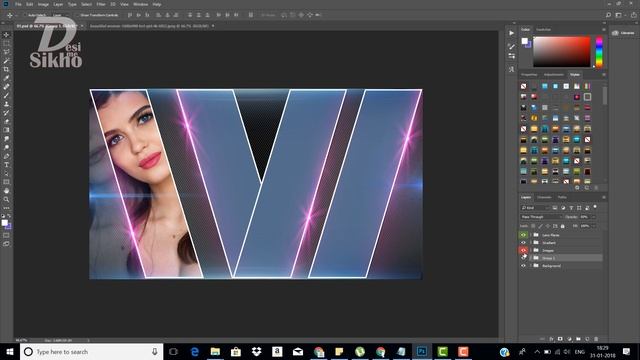640x360 pixels.
Task: Select the Crop tool
Action: click(x=6, y=69)
